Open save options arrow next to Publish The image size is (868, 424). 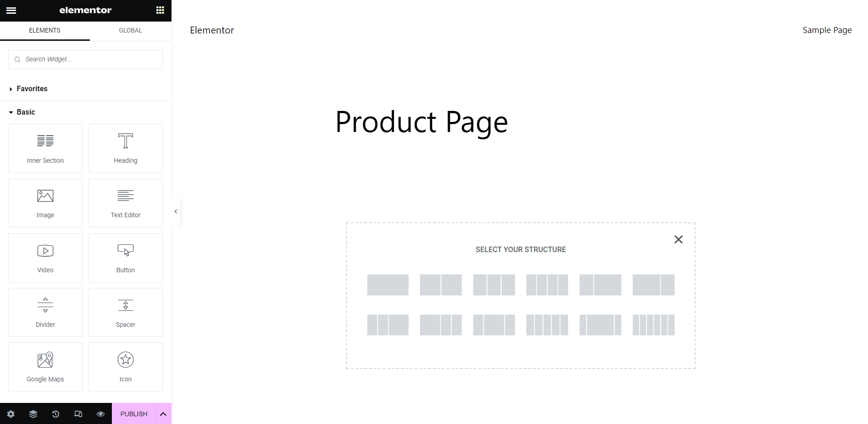[x=163, y=414]
